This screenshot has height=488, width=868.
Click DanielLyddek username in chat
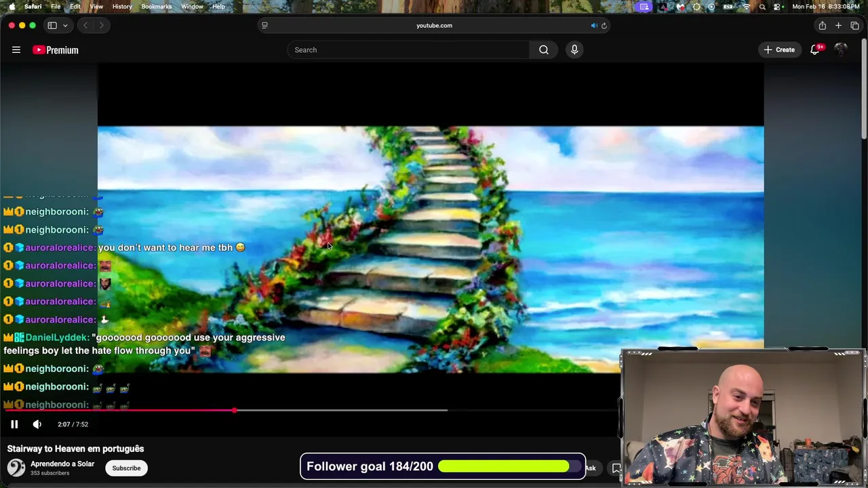(56, 337)
